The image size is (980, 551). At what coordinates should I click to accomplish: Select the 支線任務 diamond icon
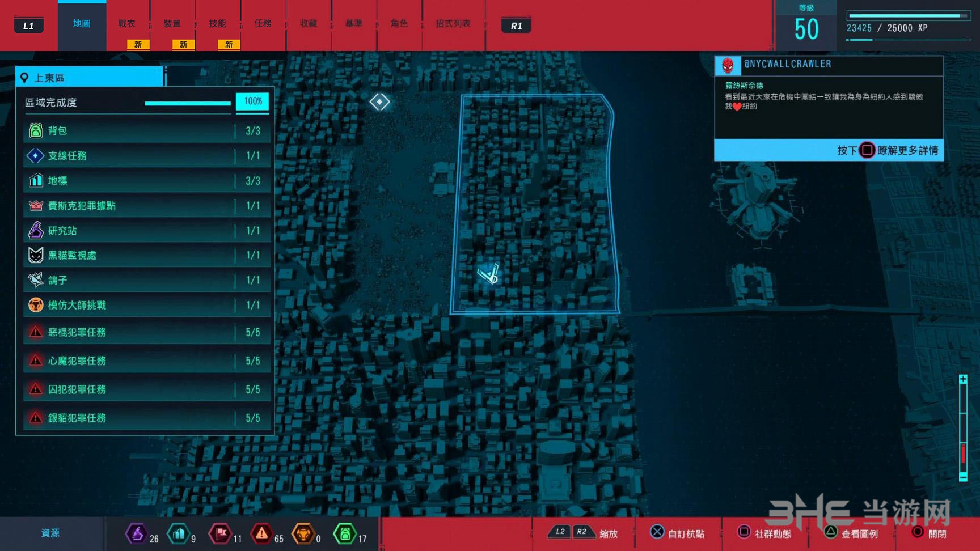click(35, 155)
